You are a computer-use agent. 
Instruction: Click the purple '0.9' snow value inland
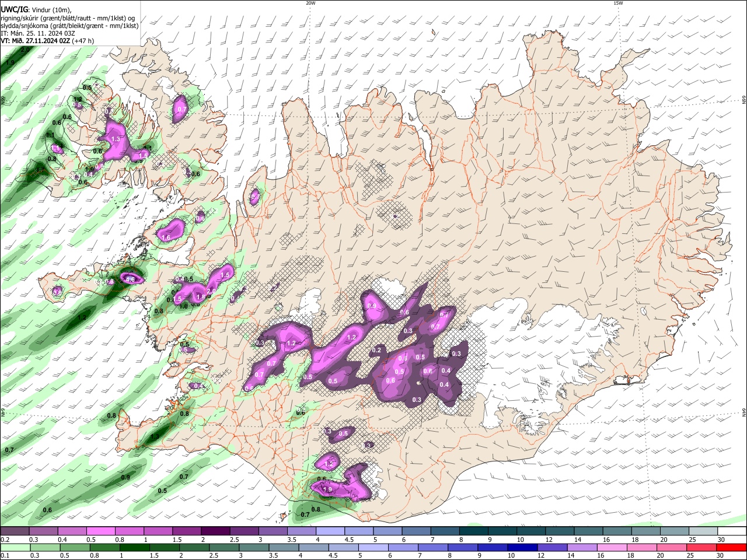[372, 306]
